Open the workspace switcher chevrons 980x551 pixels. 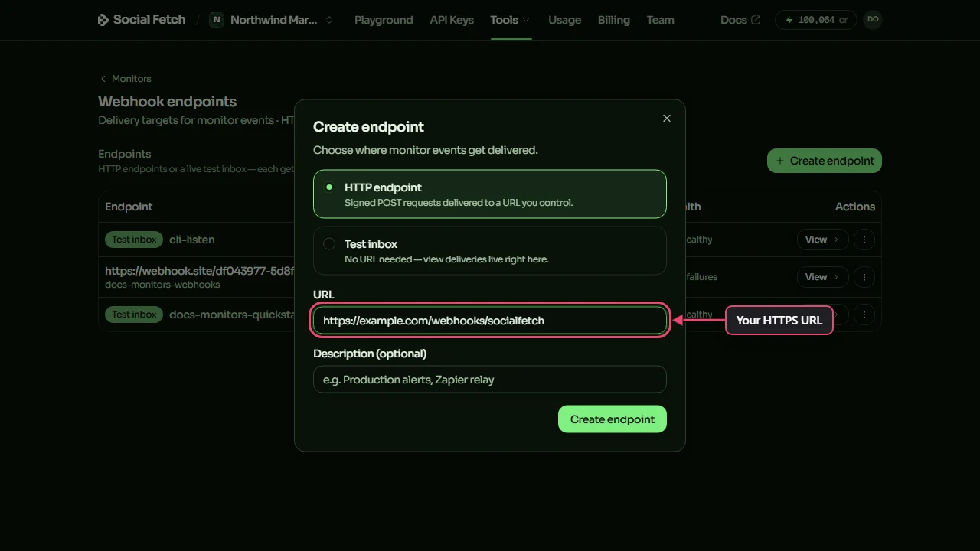pos(329,20)
